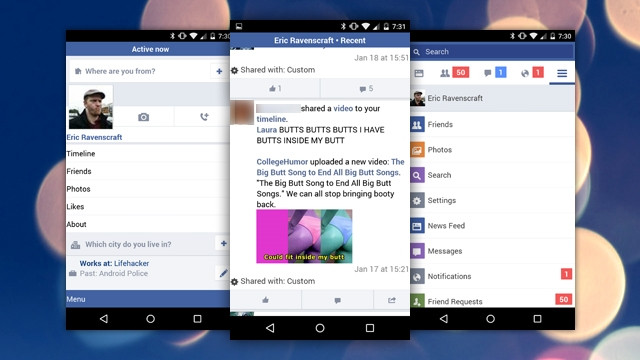Open Notifications in the right menu
Screen dimensions: 640x360
[x=493, y=276]
